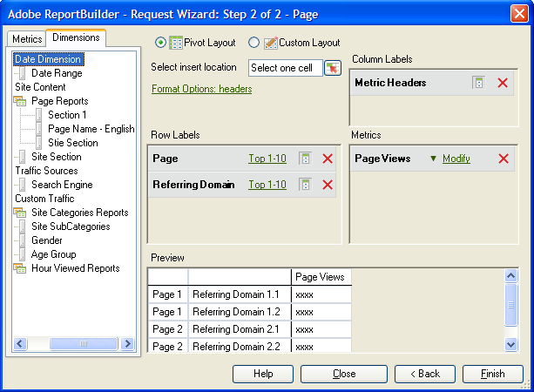The width and height of the screenshot is (534, 392).
Task: Select Page Name - English tree item
Action: [x=91, y=129]
